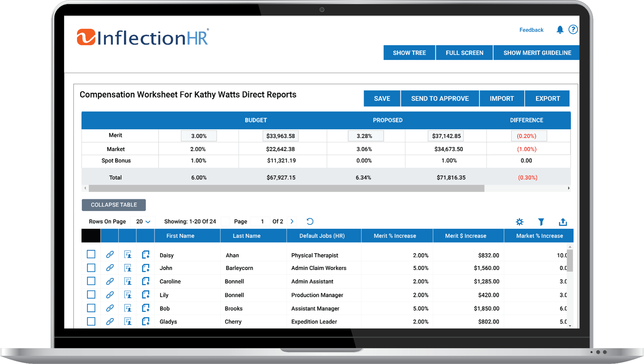
Task: Open the Rows On Page dropdown
Action: 142,221
